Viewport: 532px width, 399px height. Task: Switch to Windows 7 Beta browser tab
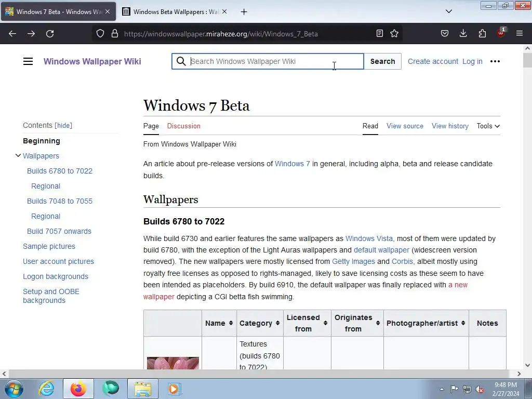(x=58, y=11)
